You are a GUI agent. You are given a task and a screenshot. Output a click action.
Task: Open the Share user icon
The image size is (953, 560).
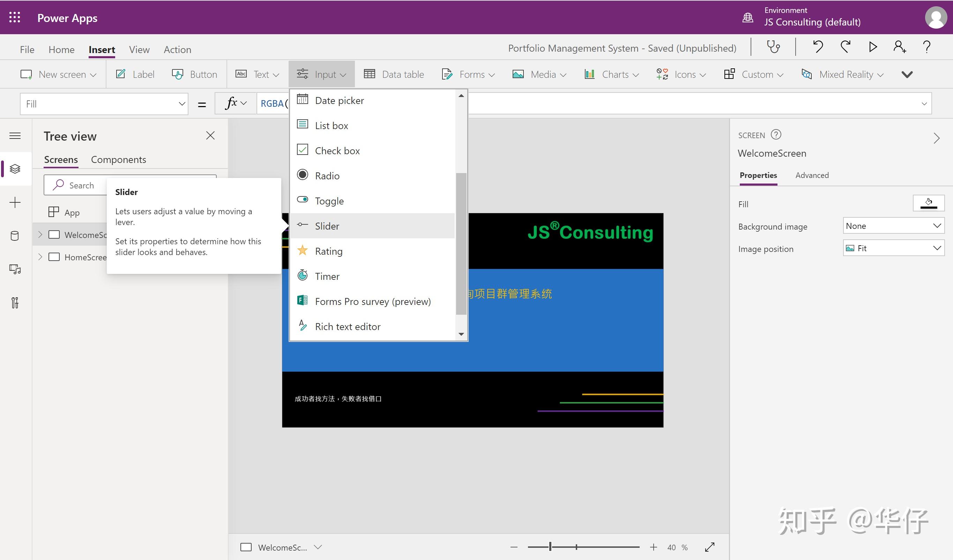(899, 47)
